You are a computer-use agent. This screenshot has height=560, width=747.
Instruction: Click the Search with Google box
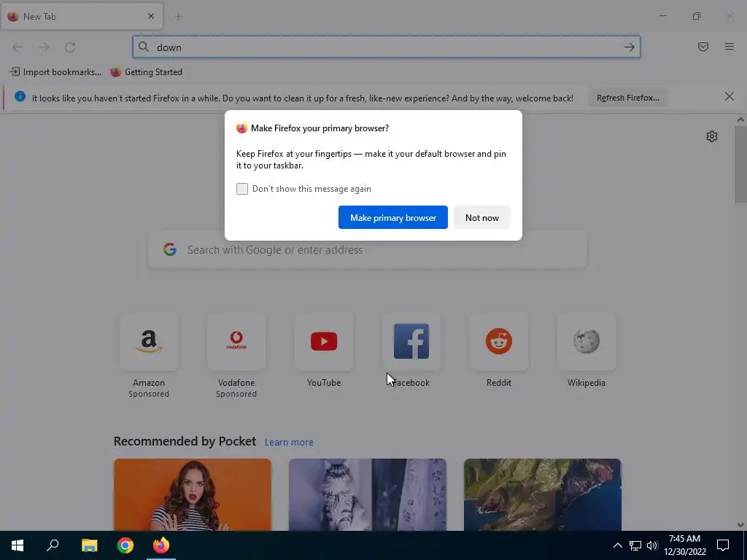(x=368, y=250)
